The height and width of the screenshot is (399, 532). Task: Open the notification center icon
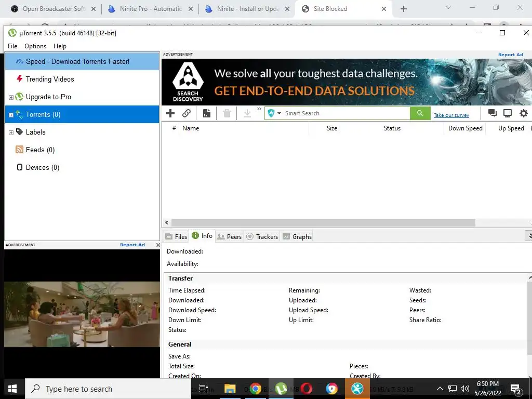click(516, 389)
